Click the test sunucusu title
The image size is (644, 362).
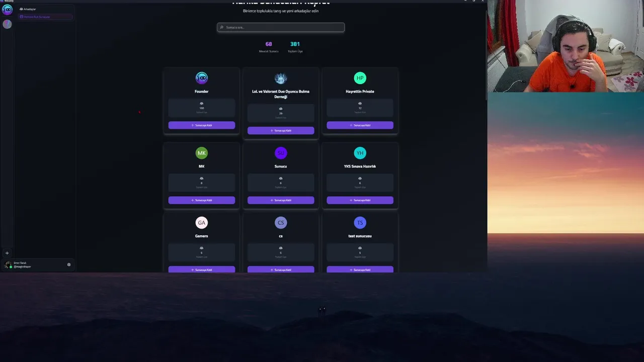coord(360,236)
